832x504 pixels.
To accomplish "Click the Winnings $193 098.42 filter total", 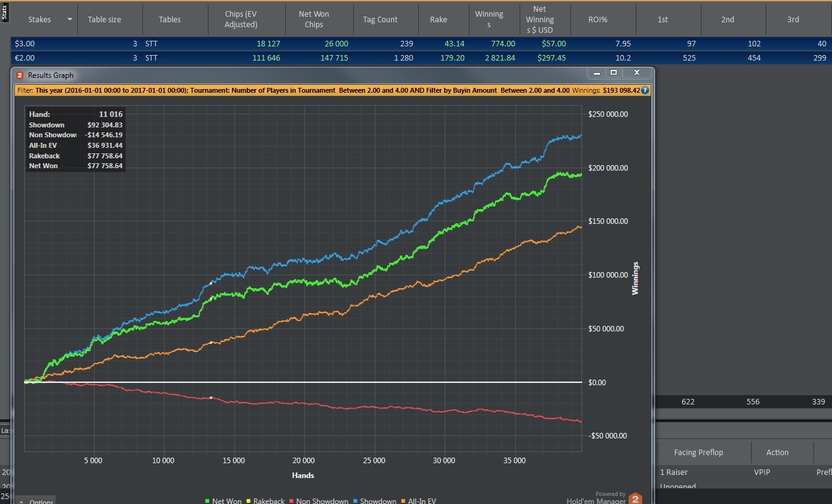I will [x=606, y=90].
